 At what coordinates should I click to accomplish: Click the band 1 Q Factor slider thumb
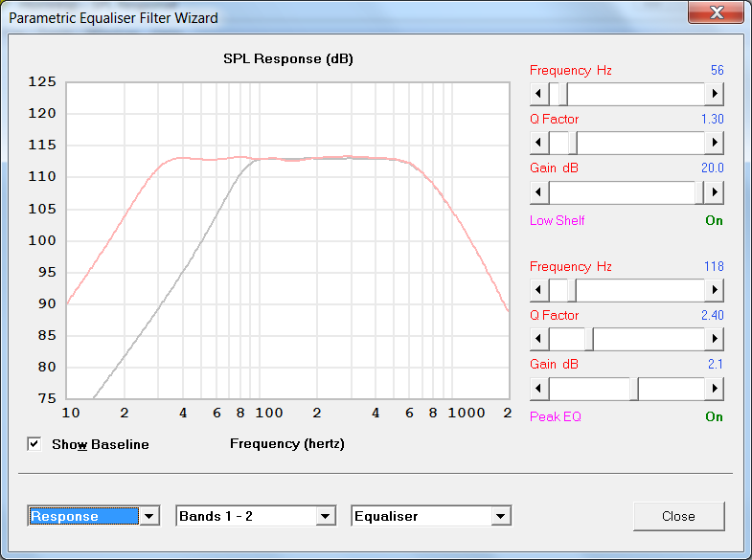[x=573, y=143]
